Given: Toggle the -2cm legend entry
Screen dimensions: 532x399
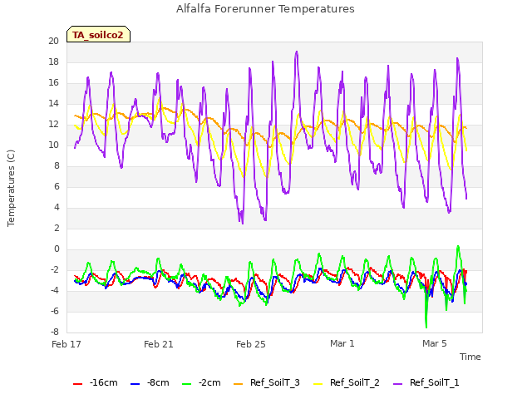Looking at the screenshot, I should (201, 383).
